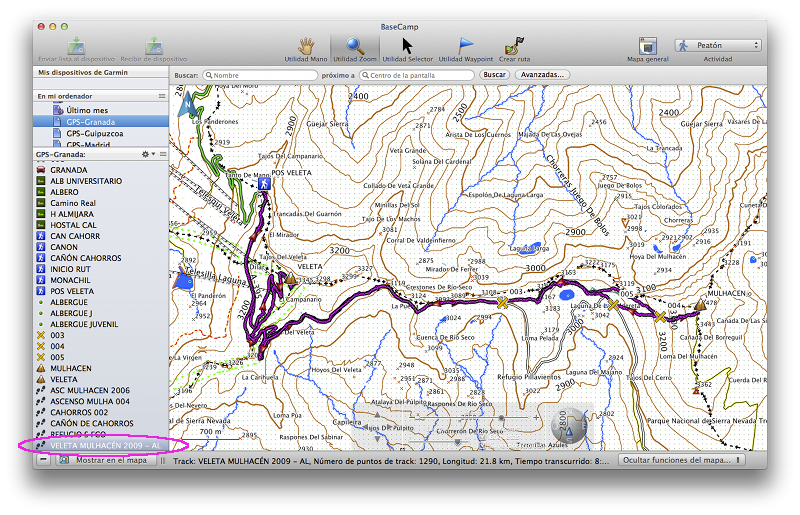Select the H ALMIJARA entry
The height and width of the screenshot is (515, 800).
(101, 214)
